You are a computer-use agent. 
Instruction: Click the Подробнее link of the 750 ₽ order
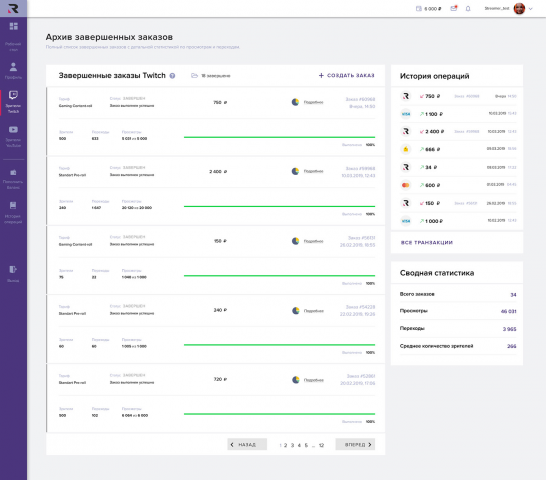(313, 102)
